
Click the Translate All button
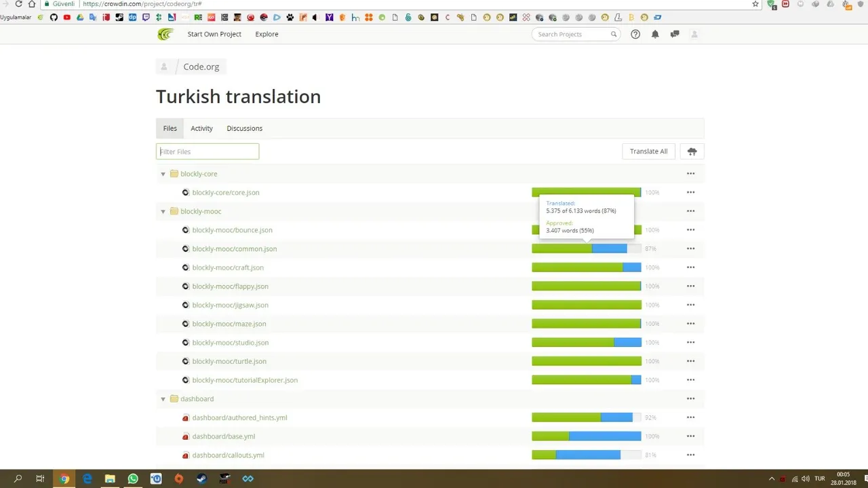tap(648, 151)
